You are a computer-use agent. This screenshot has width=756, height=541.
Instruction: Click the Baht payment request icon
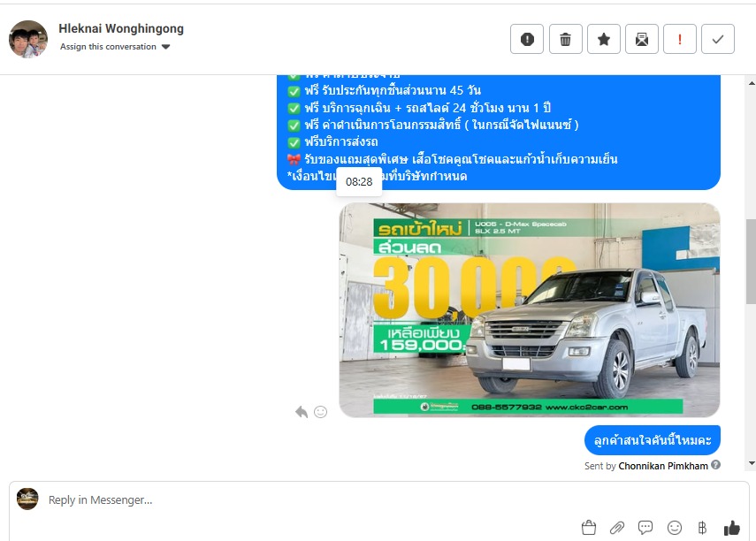(702, 528)
